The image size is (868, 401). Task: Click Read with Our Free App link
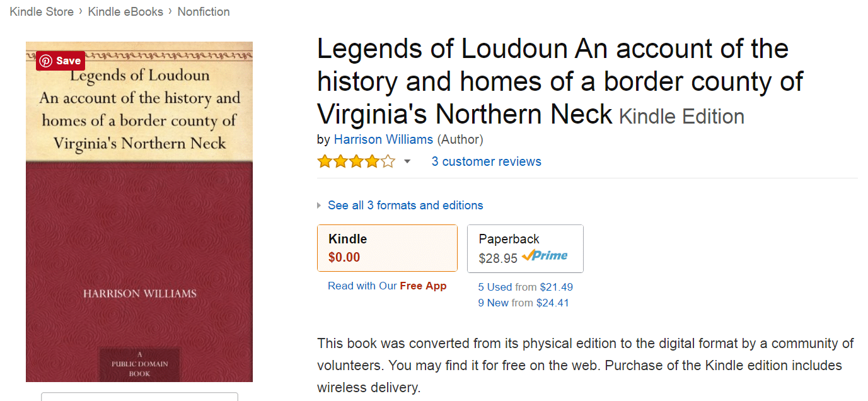click(387, 286)
